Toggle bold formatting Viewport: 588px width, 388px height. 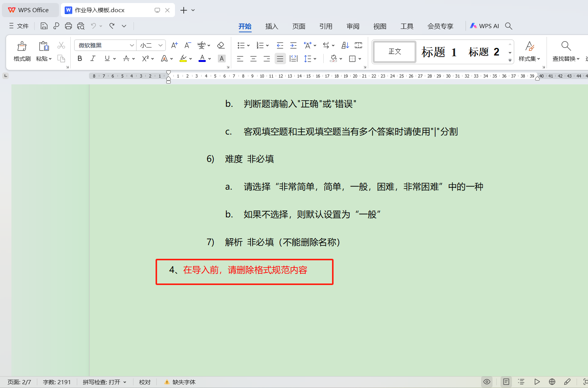(x=80, y=59)
